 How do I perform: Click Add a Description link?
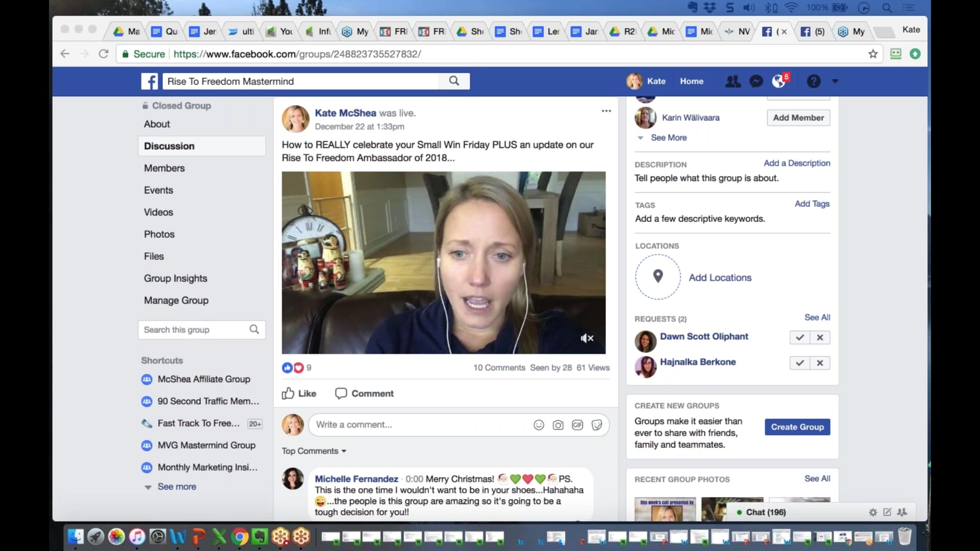(797, 163)
